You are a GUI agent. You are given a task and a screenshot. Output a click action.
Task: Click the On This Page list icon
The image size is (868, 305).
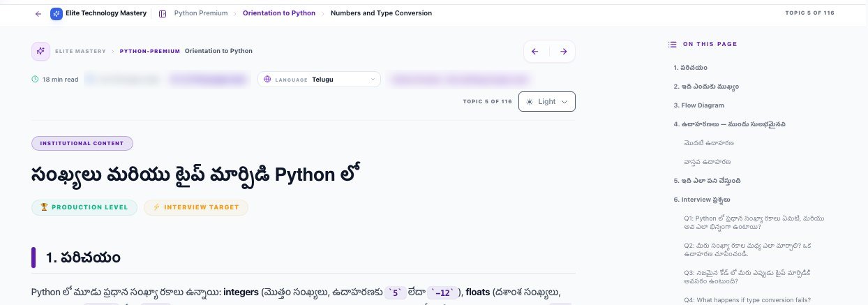(672, 44)
